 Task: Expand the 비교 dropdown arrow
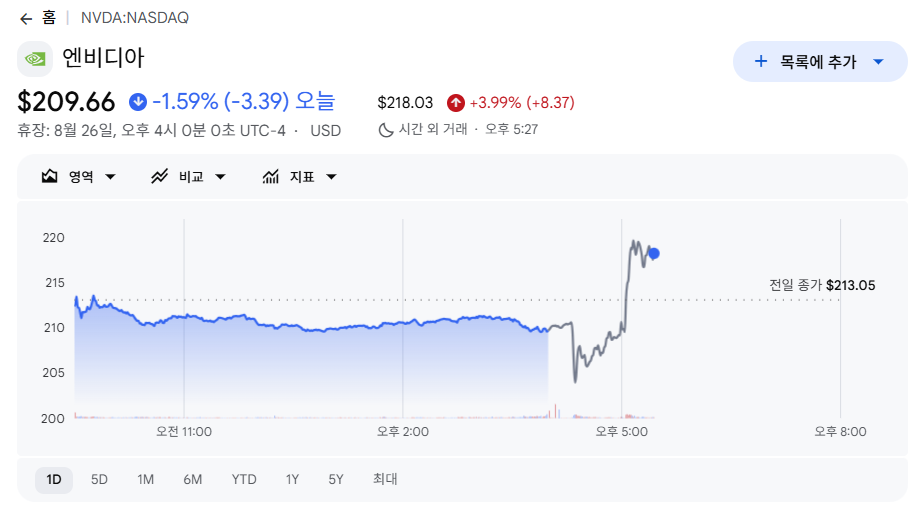(220, 177)
